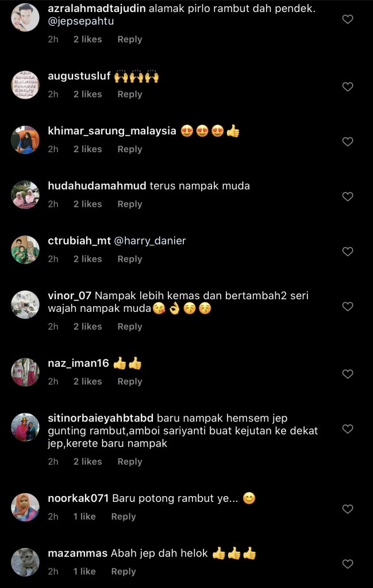Open hudahudamahmud username profile

tap(97, 186)
